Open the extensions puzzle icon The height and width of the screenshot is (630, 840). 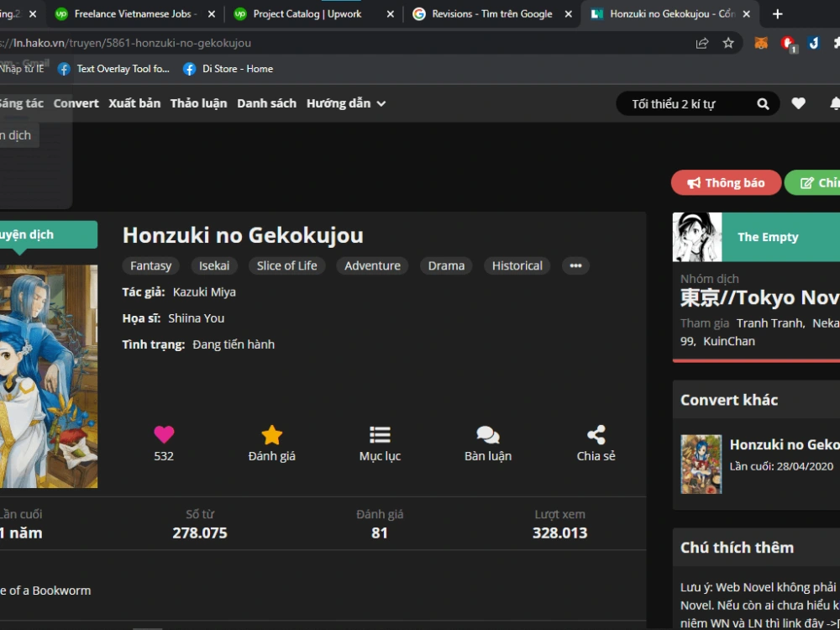pos(837,43)
